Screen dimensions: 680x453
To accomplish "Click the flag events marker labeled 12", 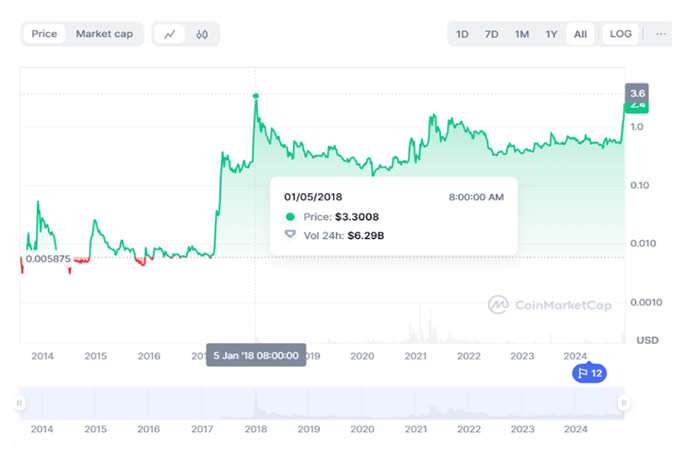I will tap(587, 373).
